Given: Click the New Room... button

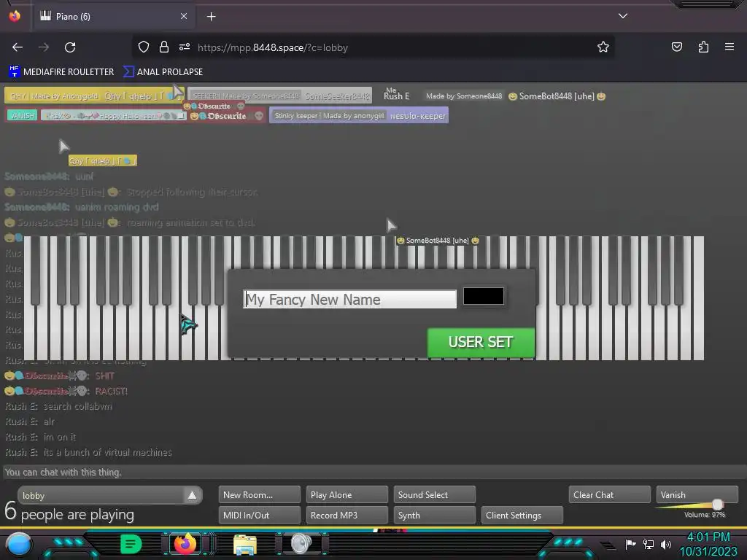Looking at the screenshot, I should pos(259,495).
